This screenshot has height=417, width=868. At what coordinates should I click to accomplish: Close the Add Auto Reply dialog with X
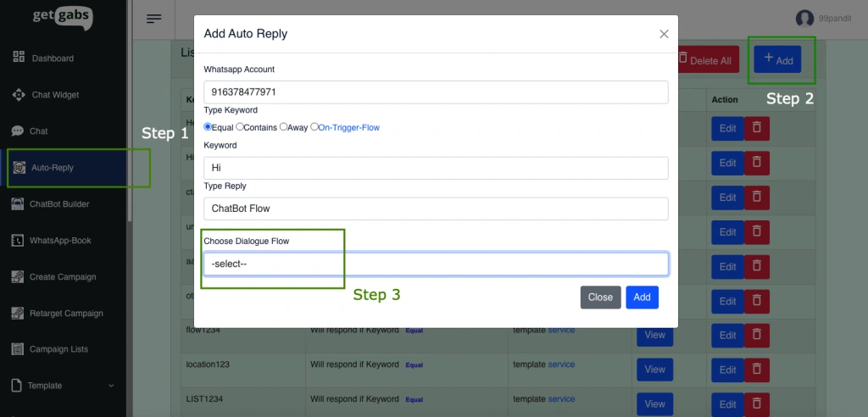(x=664, y=34)
